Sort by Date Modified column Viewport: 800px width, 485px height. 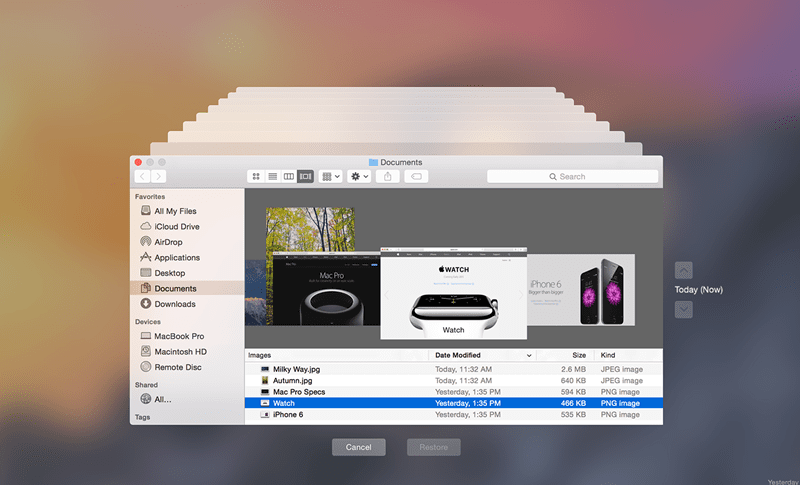pyautogui.click(x=483, y=355)
